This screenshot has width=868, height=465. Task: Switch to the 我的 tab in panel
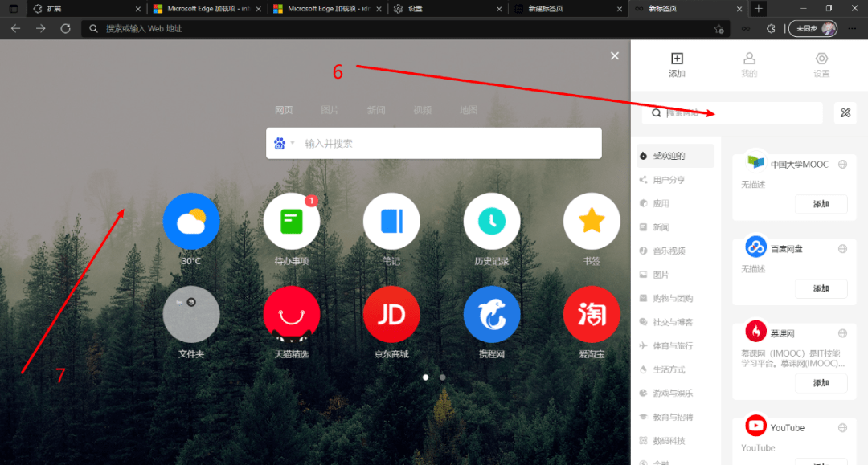coord(749,65)
